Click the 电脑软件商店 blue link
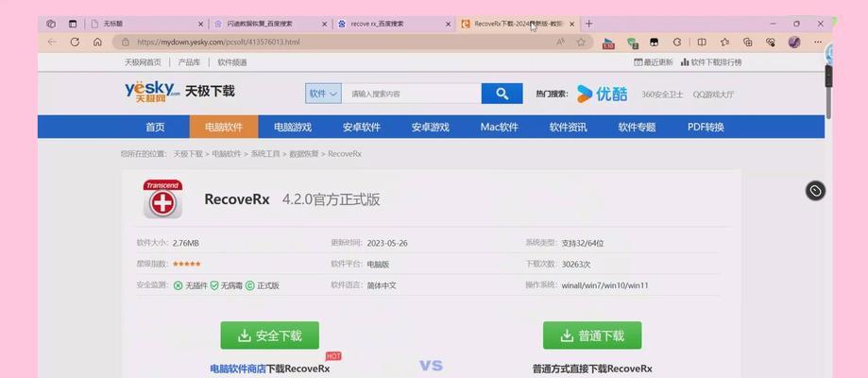Viewport: 868px width, 378px height. [x=238, y=369]
